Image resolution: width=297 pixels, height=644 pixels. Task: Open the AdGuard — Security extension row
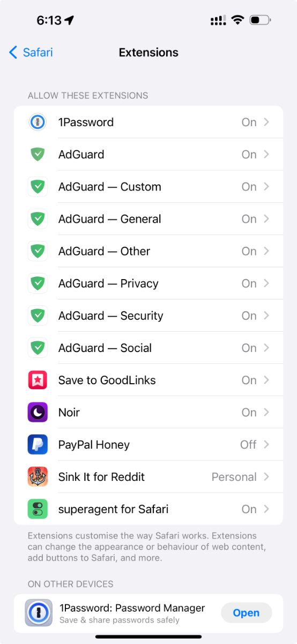(x=148, y=316)
